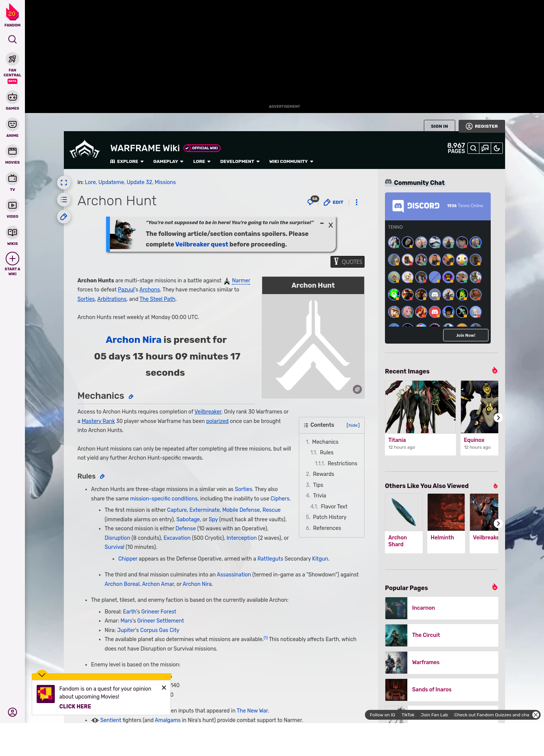Expand the Explore menu
The height and width of the screenshot is (756, 544).
coord(127,161)
